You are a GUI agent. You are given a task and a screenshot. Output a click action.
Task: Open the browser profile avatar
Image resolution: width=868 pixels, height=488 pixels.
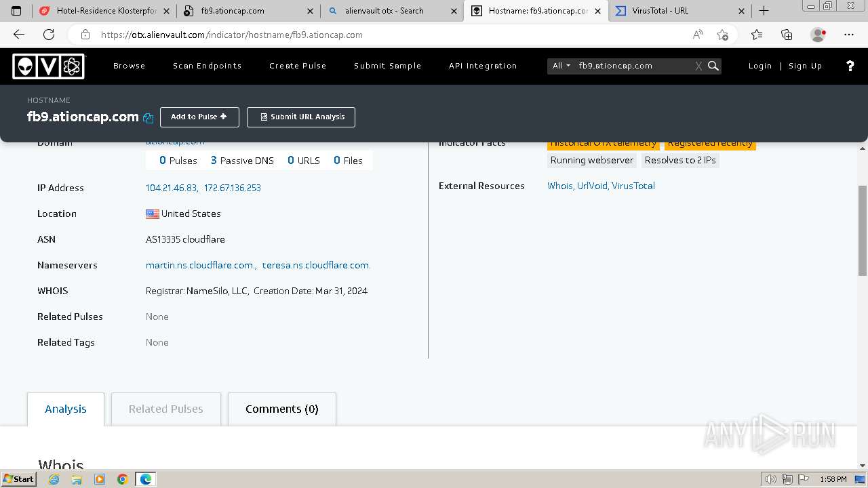tap(818, 35)
